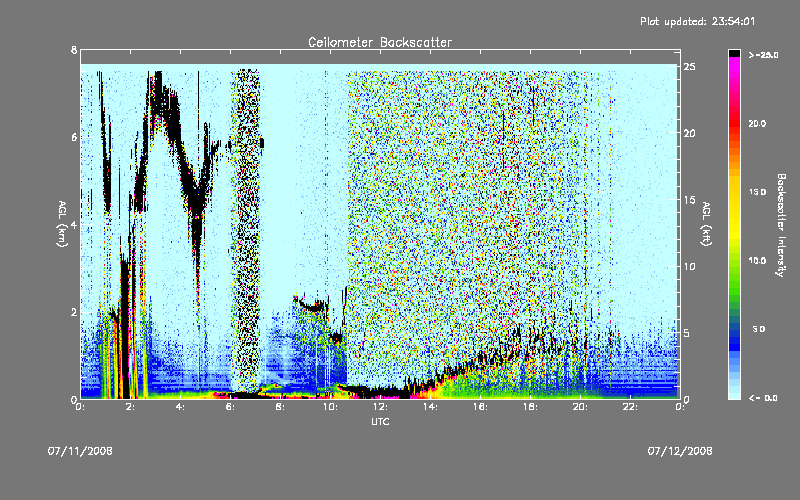The height and width of the screenshot is (500, 800).
Task: Click the "Ceilometer Backscatter" plot title
Action: pos(380,42)
